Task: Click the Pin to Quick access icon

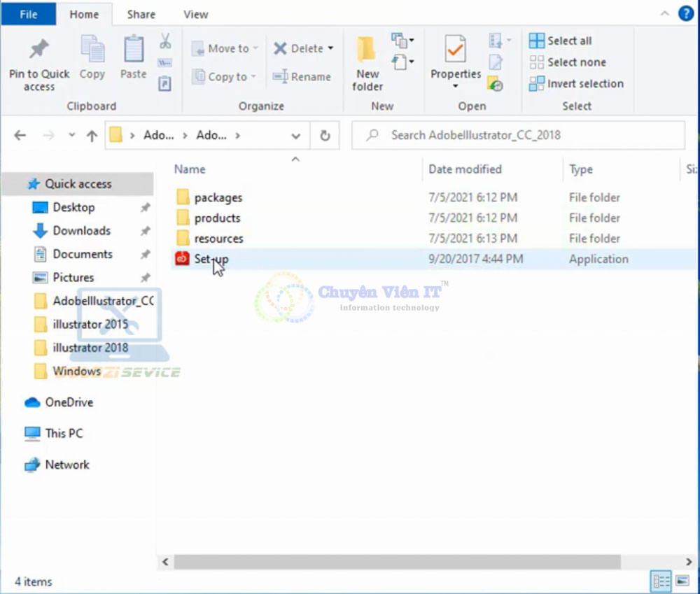Action: pyautogui.click(x=38, y=50)
